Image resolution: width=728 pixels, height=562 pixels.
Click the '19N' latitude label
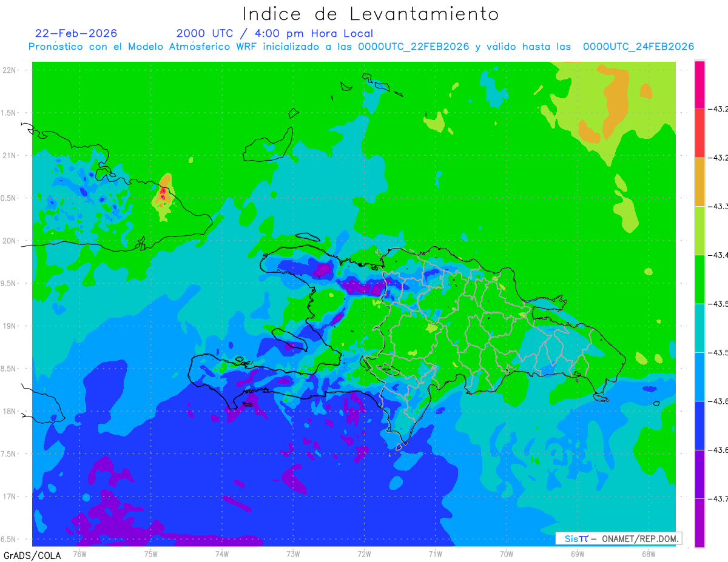coord(9,326)
